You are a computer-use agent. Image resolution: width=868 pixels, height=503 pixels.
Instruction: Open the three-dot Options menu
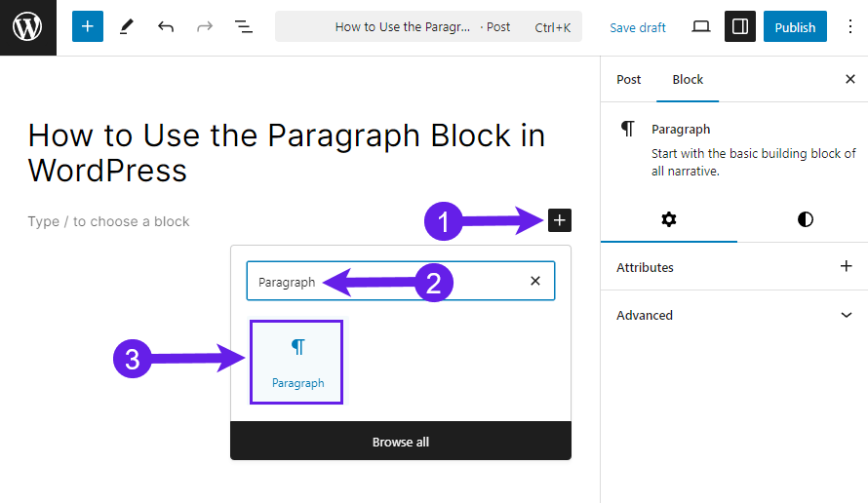pyautogui.click(x=850, y=26)
